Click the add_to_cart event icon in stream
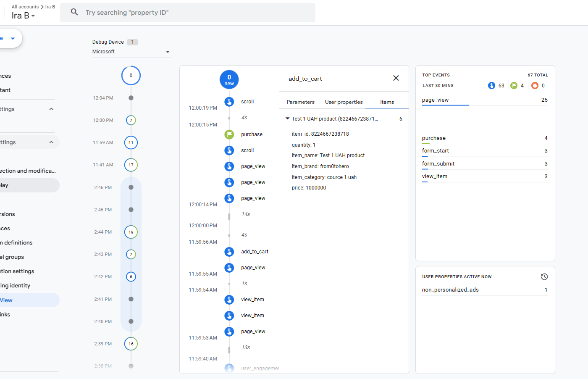588x379 pixels. [229, 252]
